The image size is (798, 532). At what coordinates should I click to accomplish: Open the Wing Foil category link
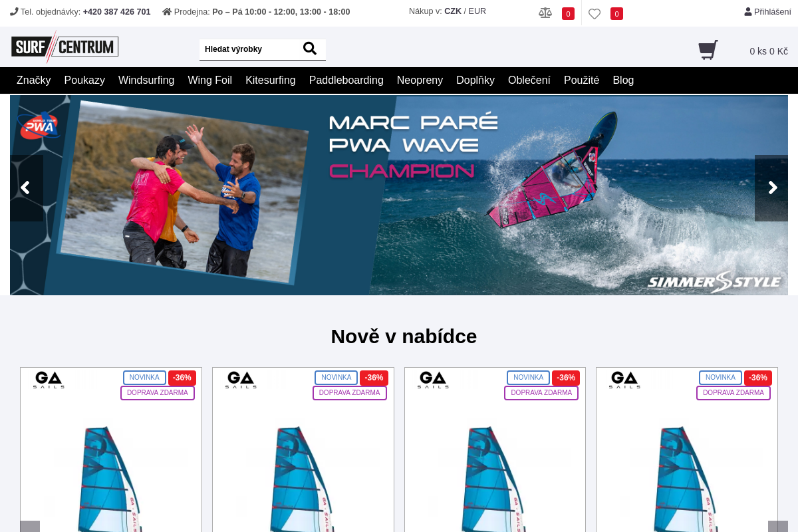210,80
